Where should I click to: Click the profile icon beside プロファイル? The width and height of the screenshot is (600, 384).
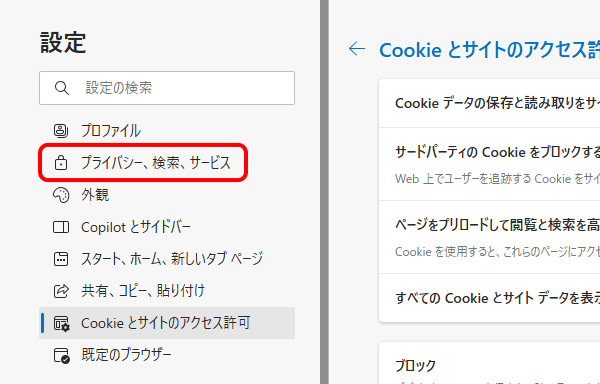(x=60, y=131)
